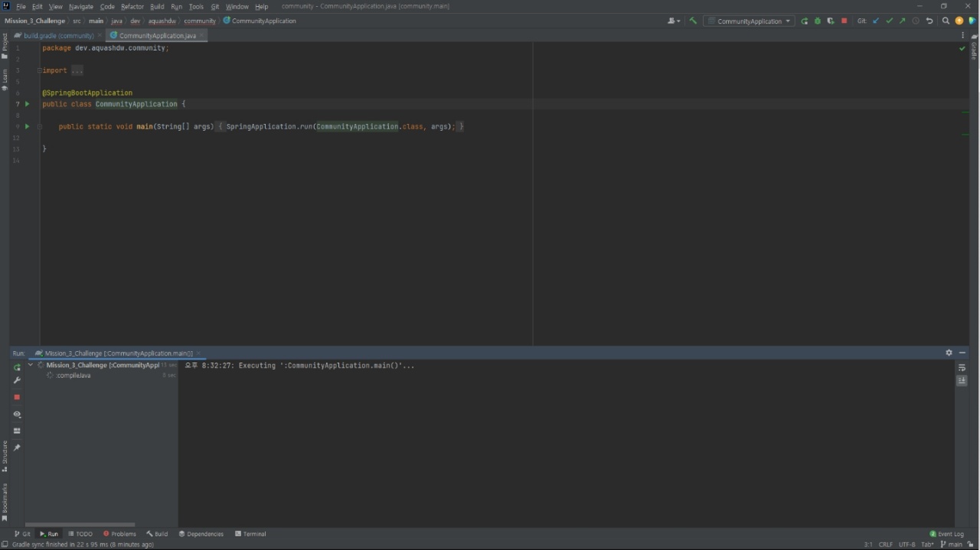Open the Run panel gear settings
The image size is (980, 550).
pos(949,353)
